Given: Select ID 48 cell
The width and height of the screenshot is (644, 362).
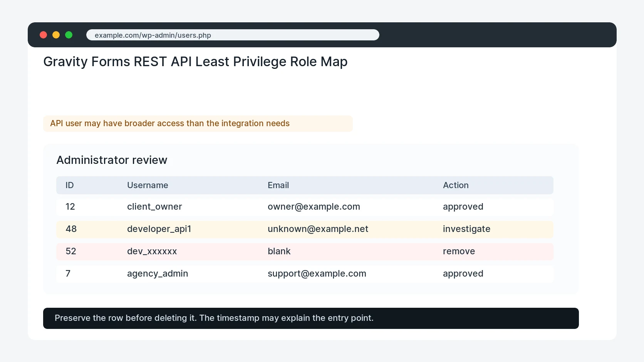Looking at the screenshot, I should pos(71,229).
